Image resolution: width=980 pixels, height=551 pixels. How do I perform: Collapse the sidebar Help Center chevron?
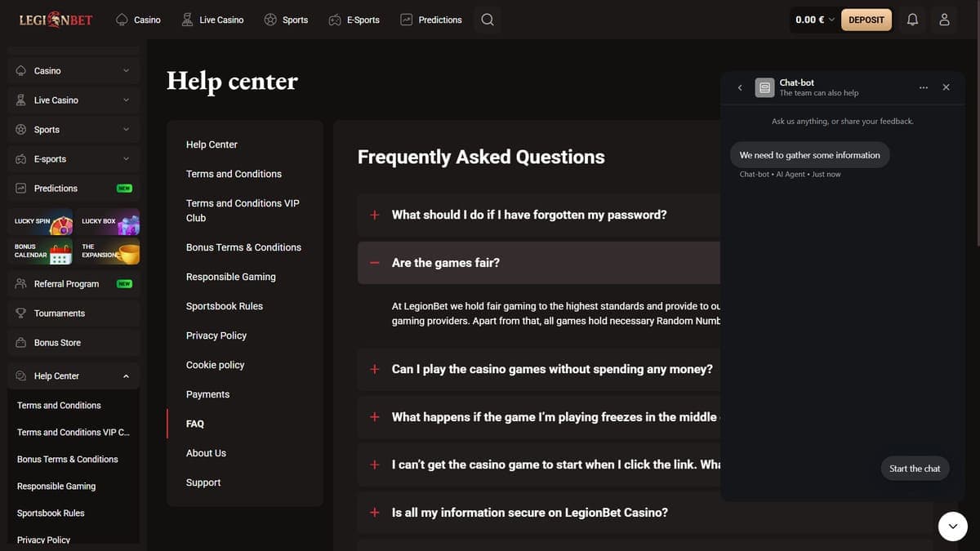pyautogui.click(x=126, y=376)
